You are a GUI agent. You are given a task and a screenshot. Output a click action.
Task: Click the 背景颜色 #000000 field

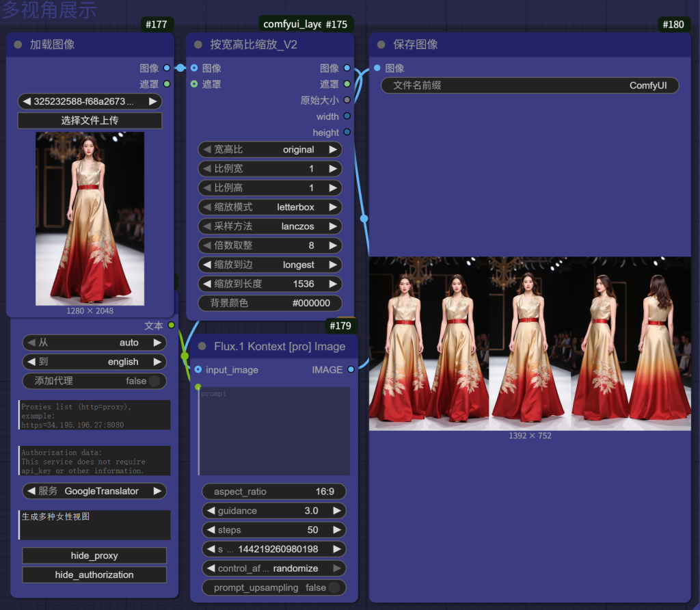pyautogui.click(x=270, y=303)
